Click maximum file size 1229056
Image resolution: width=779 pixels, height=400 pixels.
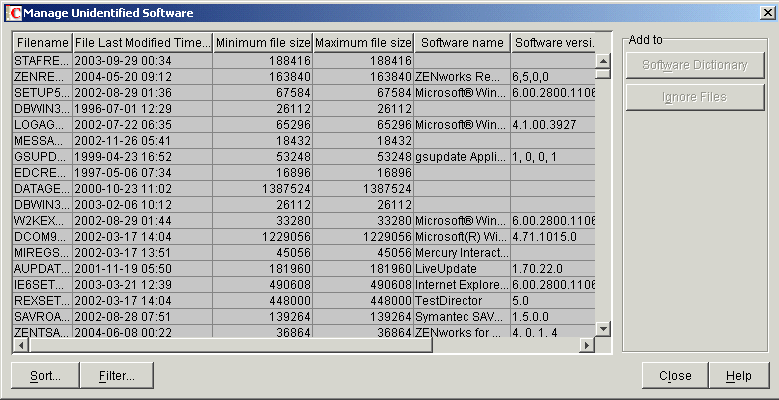coord(364,237)
